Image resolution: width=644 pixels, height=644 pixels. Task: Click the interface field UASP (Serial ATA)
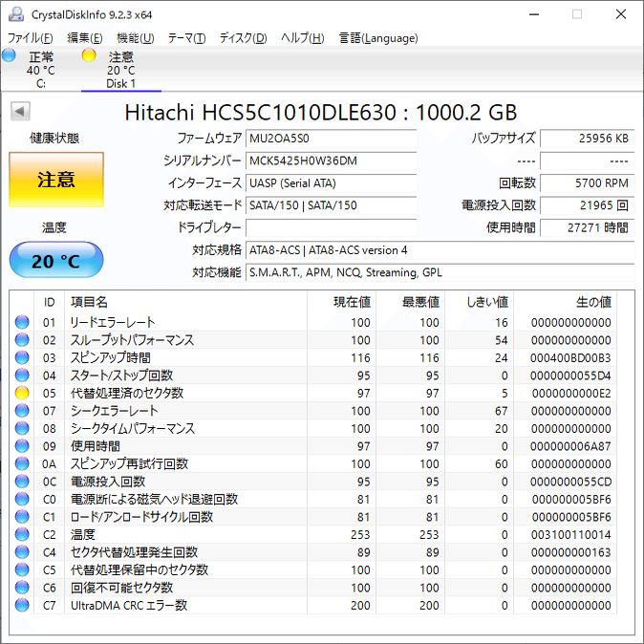(331, 183)
